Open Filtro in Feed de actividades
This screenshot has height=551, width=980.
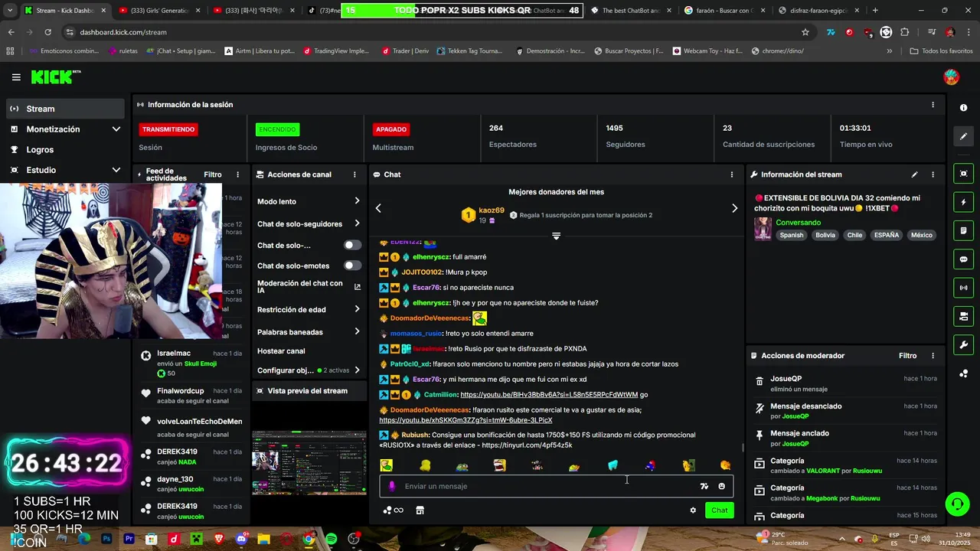pyautogui.click(x=213, y=174)
